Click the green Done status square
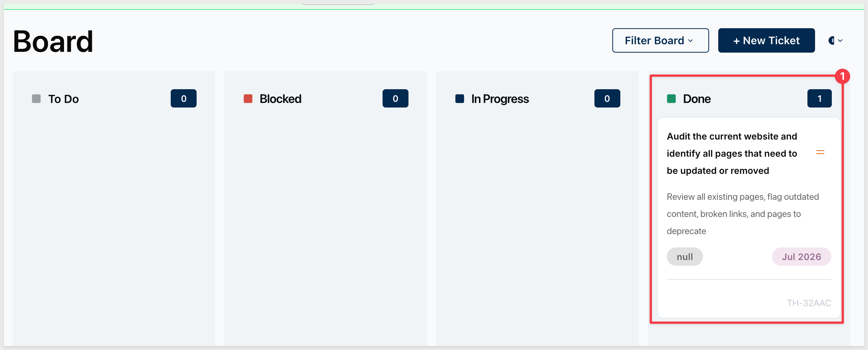868x350 pixels. click(x=671, y=99)
